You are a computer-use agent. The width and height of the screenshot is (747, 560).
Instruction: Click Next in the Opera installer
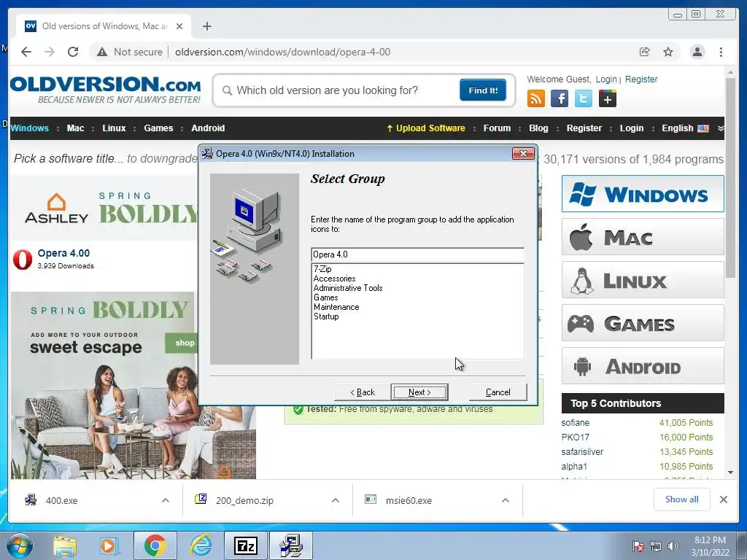[419, 392]
